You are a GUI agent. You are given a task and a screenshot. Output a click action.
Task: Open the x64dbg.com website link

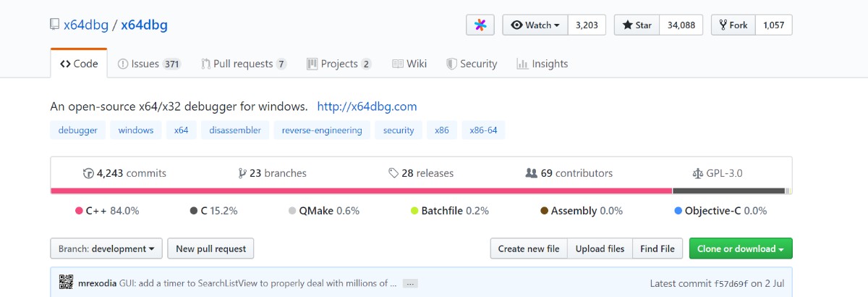click(x=367, y=106)
